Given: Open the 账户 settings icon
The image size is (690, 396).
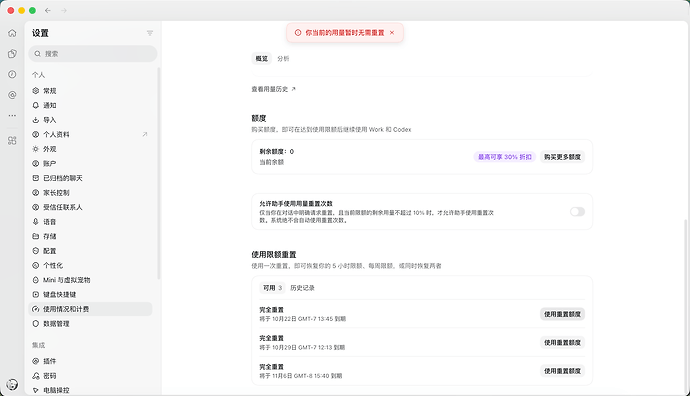Looking at the screenshot, I should tap(36, 163).
